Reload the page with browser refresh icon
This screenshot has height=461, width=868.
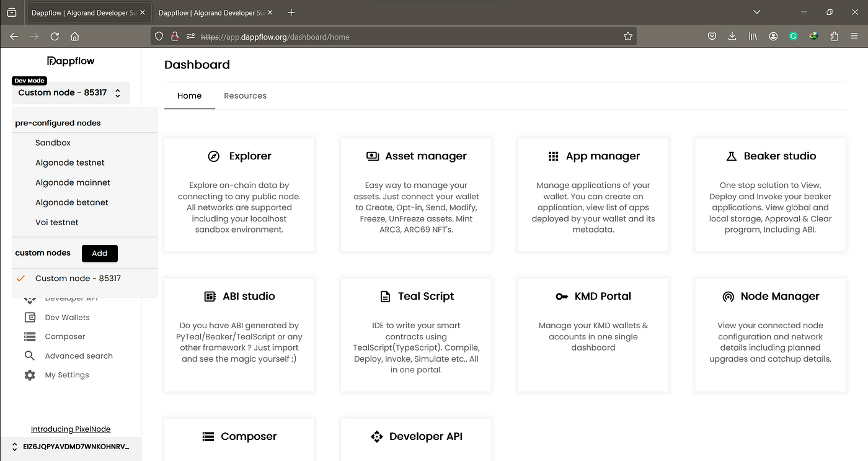[55, 37]
